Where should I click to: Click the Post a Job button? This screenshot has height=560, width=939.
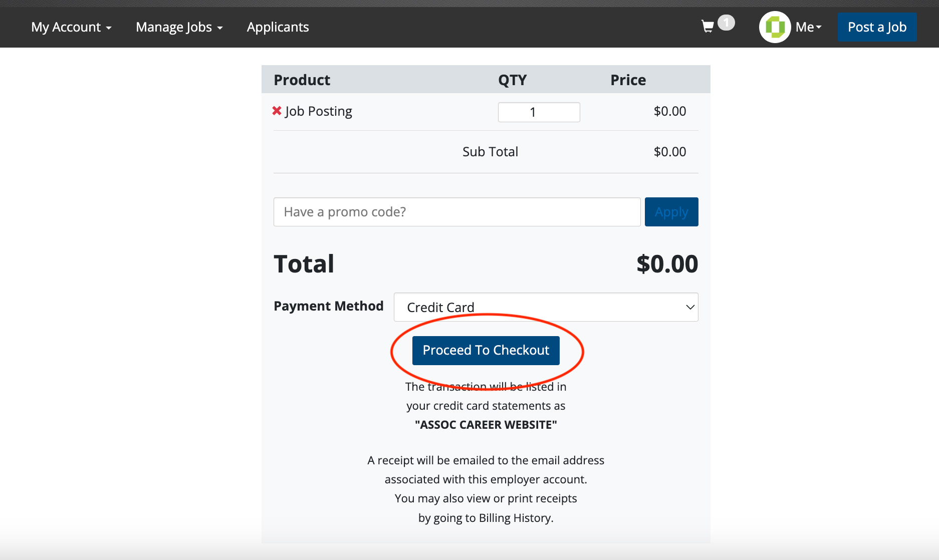[x=877, y=27]
